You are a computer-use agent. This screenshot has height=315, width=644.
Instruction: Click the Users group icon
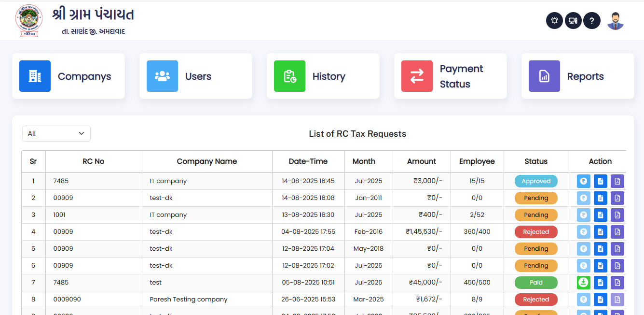162,76
